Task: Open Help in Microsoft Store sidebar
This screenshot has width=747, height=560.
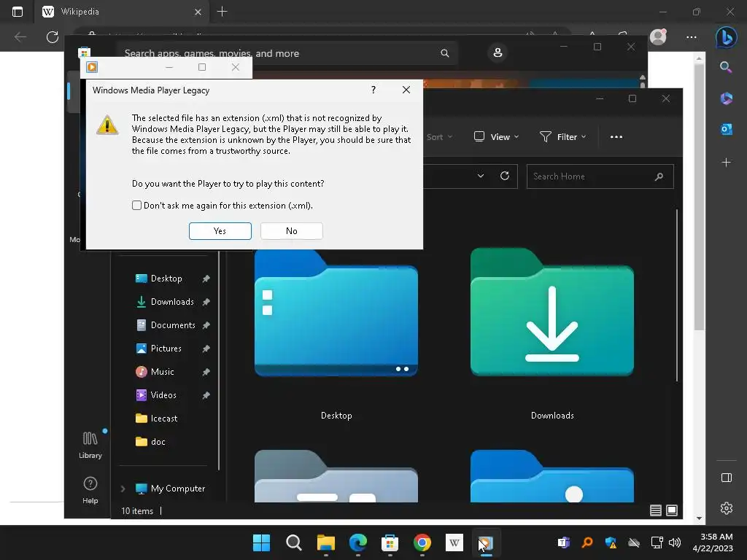Action: click(90, 491)
